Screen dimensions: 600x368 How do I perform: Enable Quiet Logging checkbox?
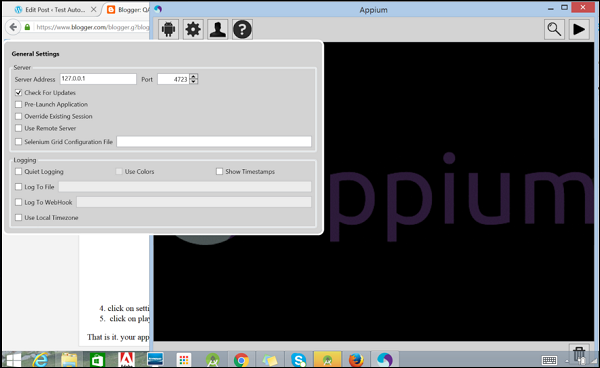click(18, 171)
